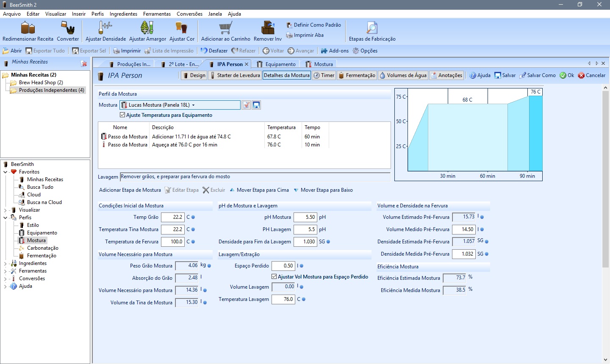The width and height of the screenshot is (610, 364).
Task: Expand the Visualizar tree node
Action: (6, 210)
